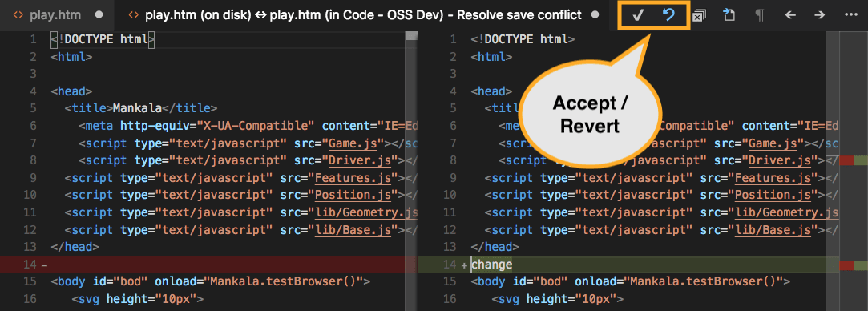Screen dimensions: 868x311
Task: Click unsaved dot on the Resolve save conflict tab
Action: 595,15
